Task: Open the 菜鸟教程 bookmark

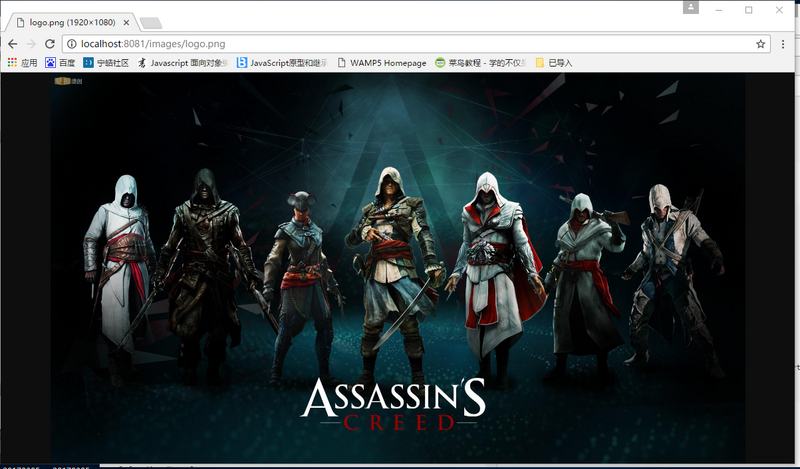Action: (481, 63)
